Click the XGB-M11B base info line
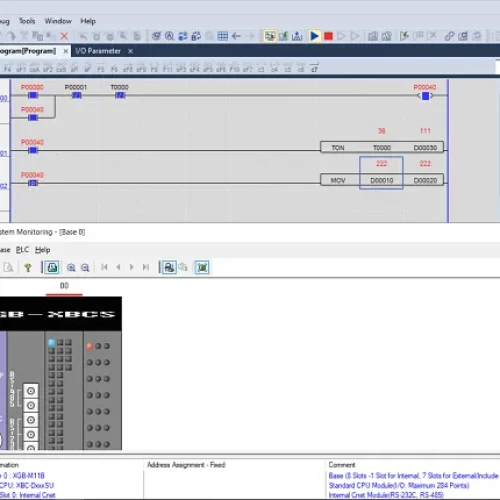Screen dimensions: 500x500 22,476
